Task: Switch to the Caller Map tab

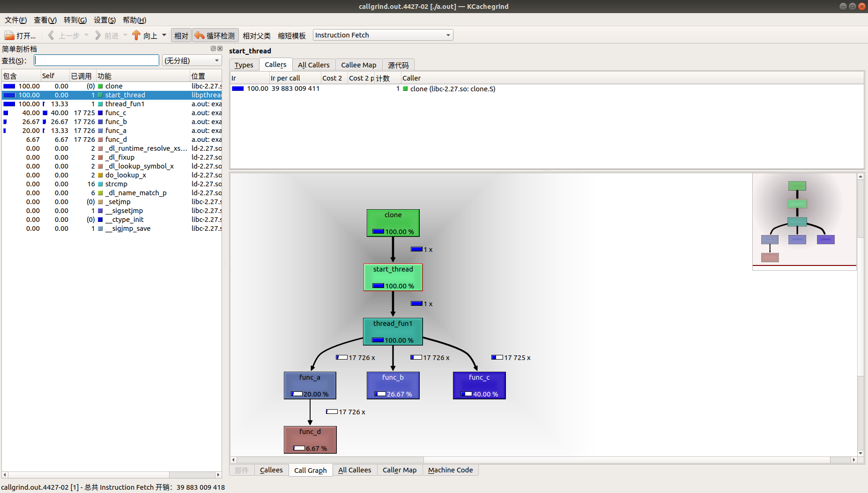Action: click(400, 470)
